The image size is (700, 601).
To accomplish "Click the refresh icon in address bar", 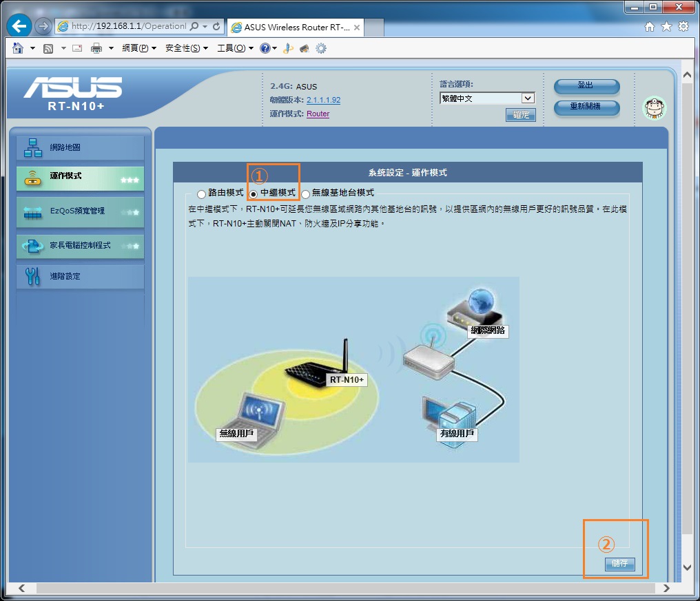I will coord(216,26).
